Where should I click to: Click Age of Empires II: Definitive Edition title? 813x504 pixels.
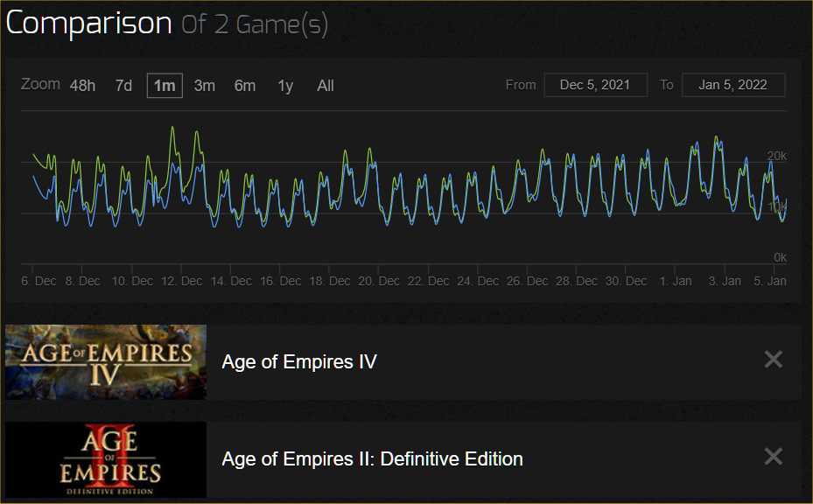tap(372, 458)
